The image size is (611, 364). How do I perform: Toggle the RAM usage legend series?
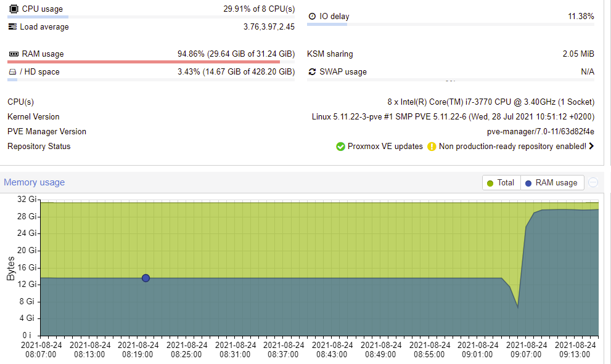point(552,182)
